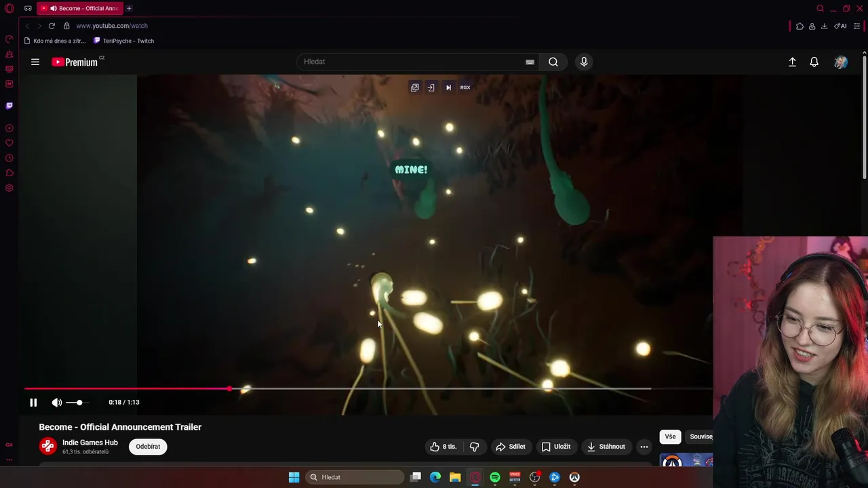Like the video (8 tis.)
The image size is (868, 488).
[443, 447]
